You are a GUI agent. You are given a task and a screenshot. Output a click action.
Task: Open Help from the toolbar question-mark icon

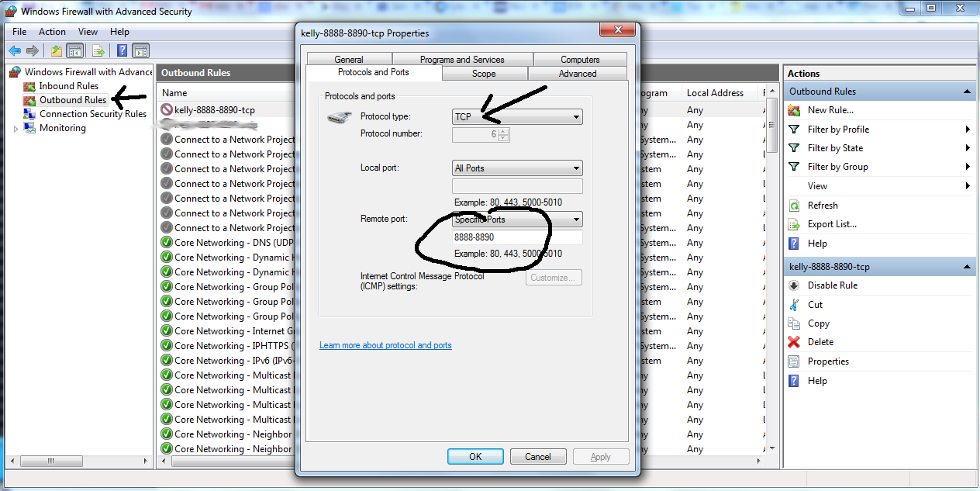click(x=122, y=51)
